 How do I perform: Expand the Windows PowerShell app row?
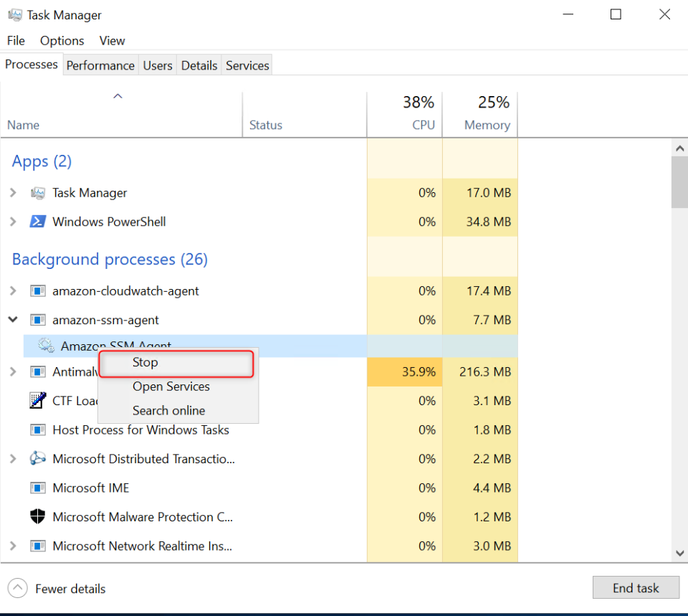point(13,222)
